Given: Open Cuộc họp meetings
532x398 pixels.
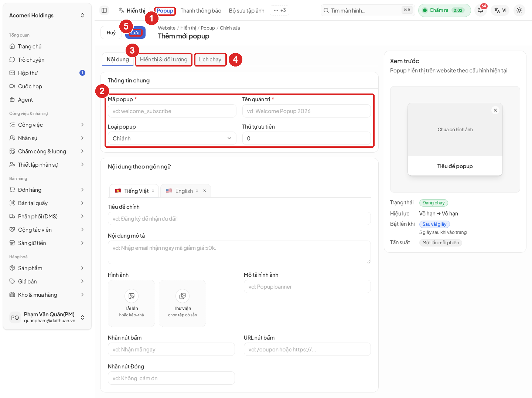Looking at the screenshot, I should [x=47, y=86].
